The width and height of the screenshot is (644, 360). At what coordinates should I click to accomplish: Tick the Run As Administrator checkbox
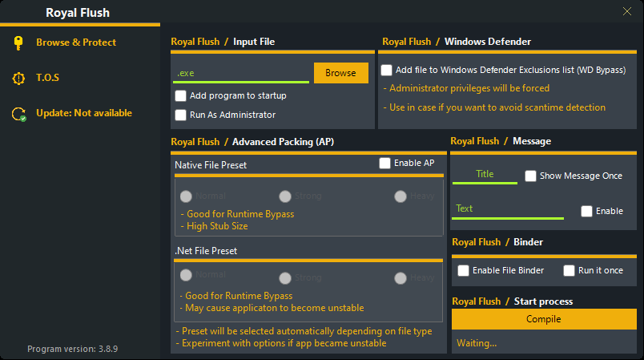181,115
